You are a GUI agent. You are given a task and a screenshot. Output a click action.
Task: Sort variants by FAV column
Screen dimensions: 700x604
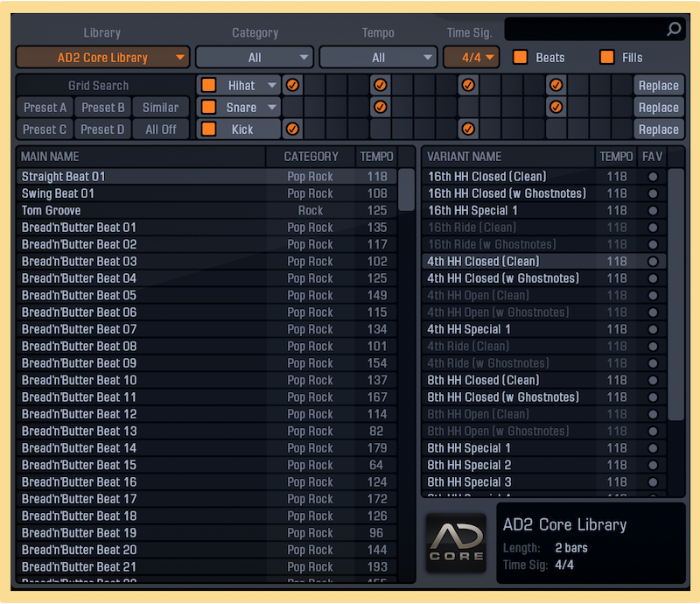click(652, 157)
